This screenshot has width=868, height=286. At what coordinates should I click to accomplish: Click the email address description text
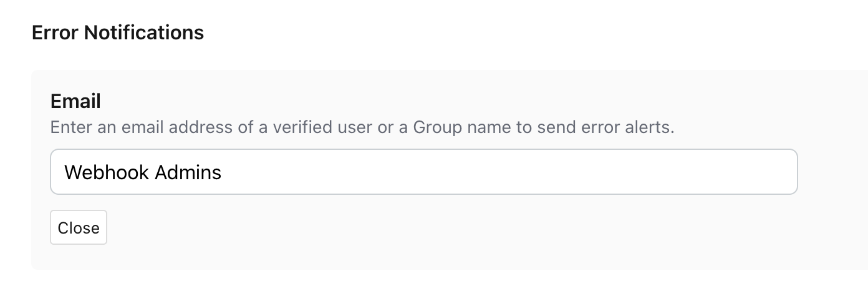(x=362, y=128)
